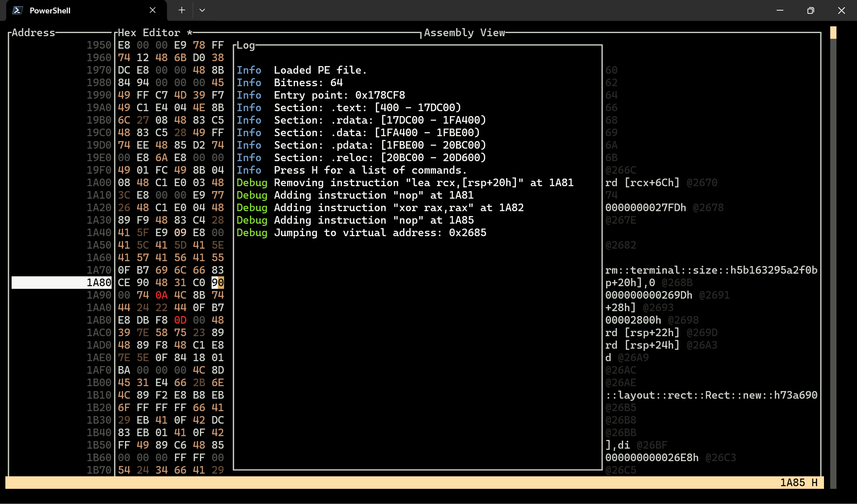
Task: Select address row 1B70
Action: [62, 470]
